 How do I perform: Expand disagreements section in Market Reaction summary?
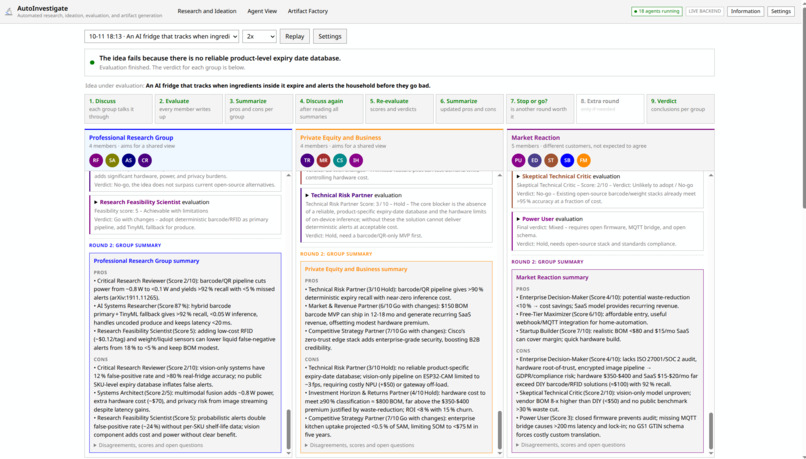571,445
